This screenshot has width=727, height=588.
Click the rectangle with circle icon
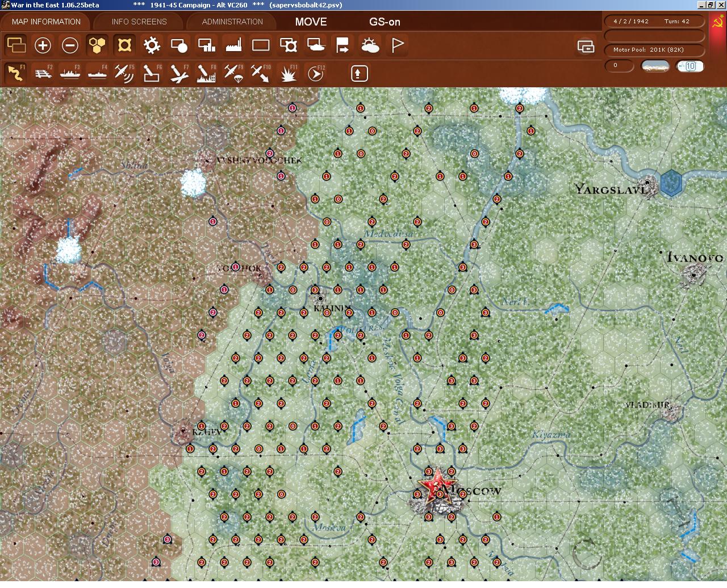[x=179, y=45]
